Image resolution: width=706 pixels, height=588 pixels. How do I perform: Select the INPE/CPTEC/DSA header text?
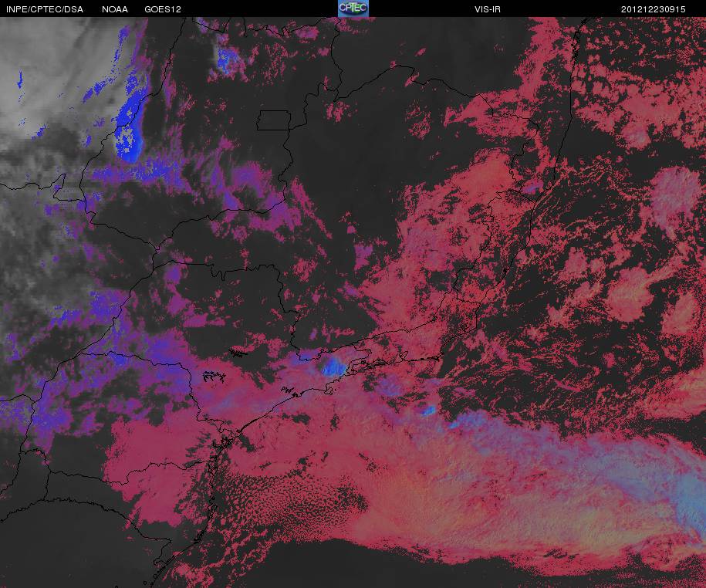coord(45,9)
